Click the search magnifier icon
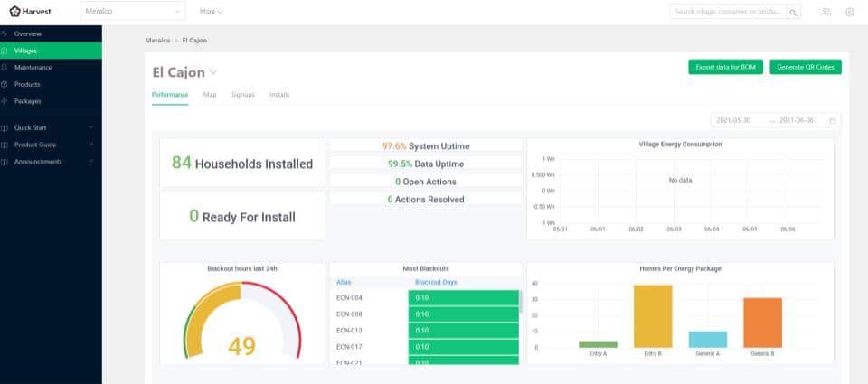Screen dimensions: 868x384 click(793, 13)
